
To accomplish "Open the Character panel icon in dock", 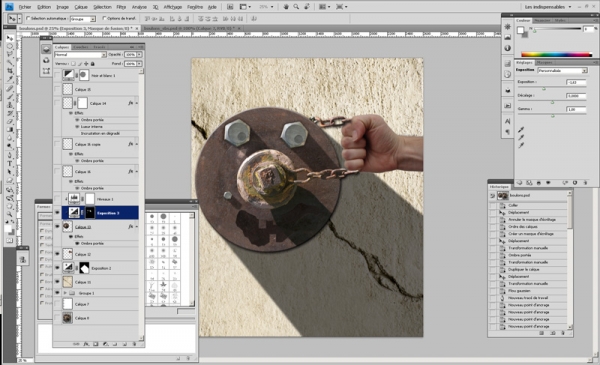I will pyautogui.click(x=508, y=121).
